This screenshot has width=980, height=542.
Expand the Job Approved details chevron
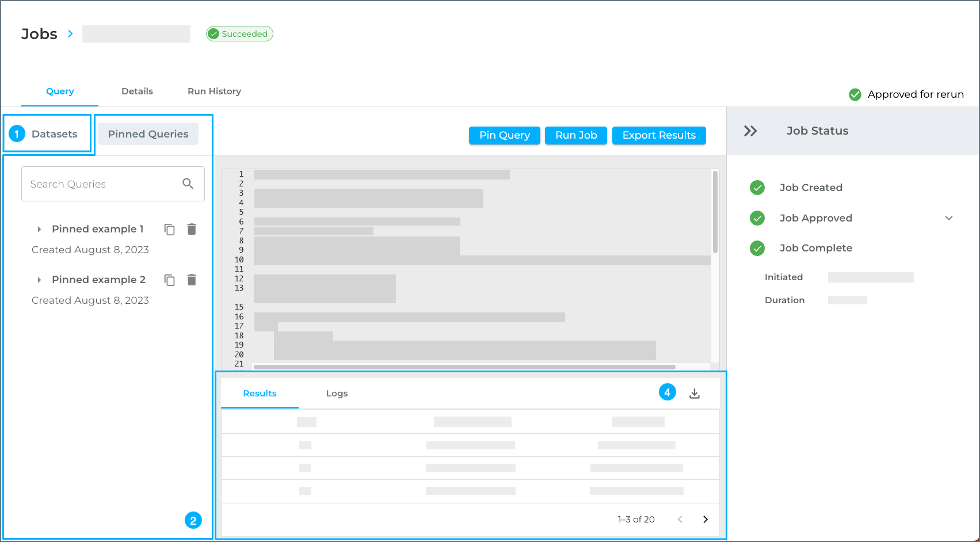pos(949,218)
